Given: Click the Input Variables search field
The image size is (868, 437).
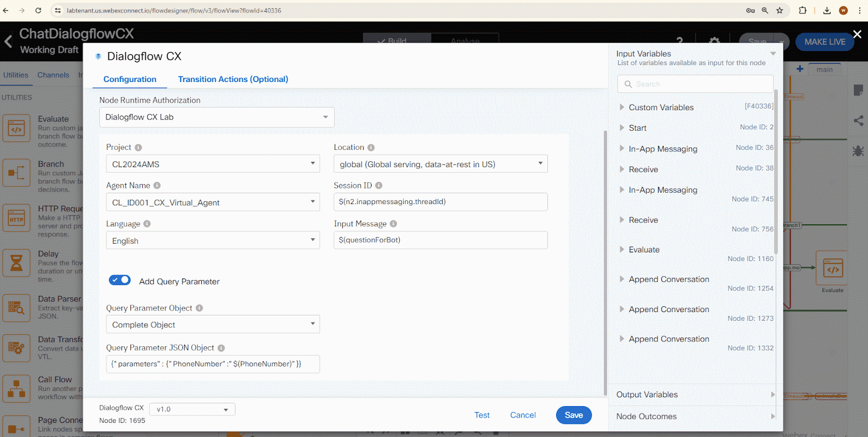Looking at the screenshot, I should click(x=695, y=84).
